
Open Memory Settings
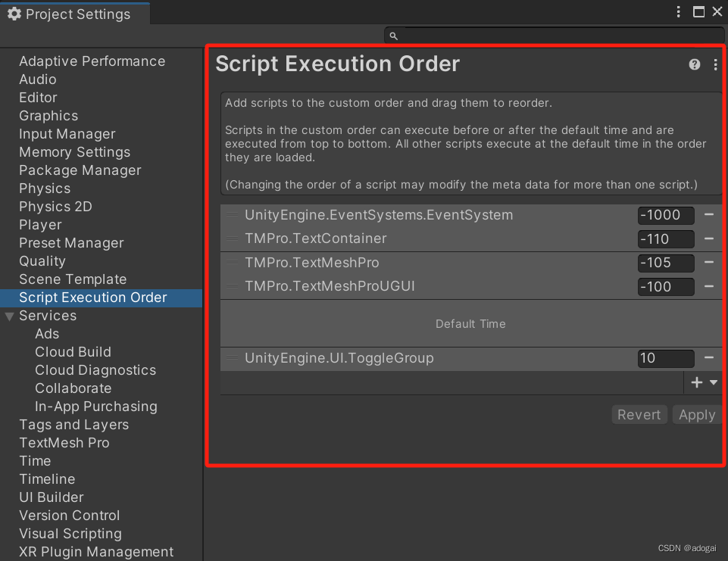pos(75,152)
